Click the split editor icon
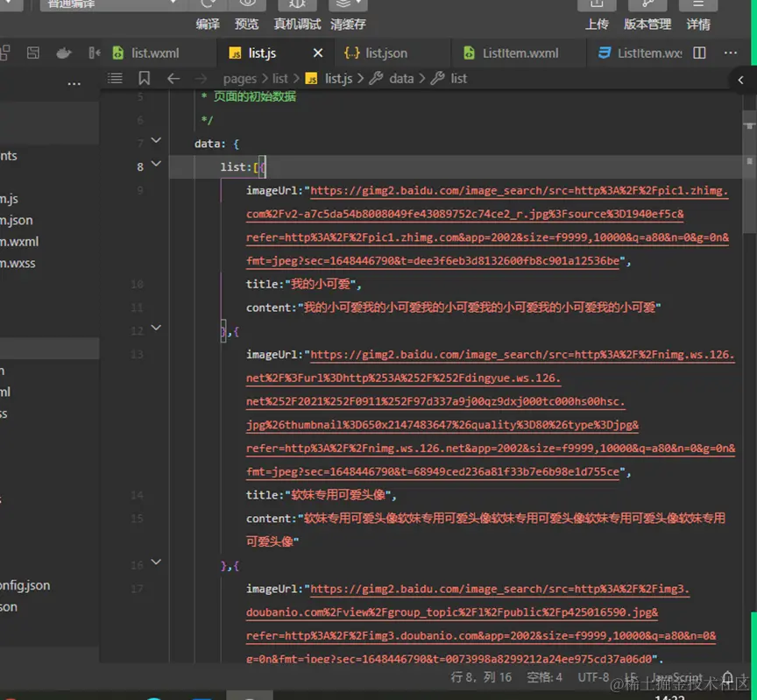This screenshot has width=757, height=700. pos(699,53)
